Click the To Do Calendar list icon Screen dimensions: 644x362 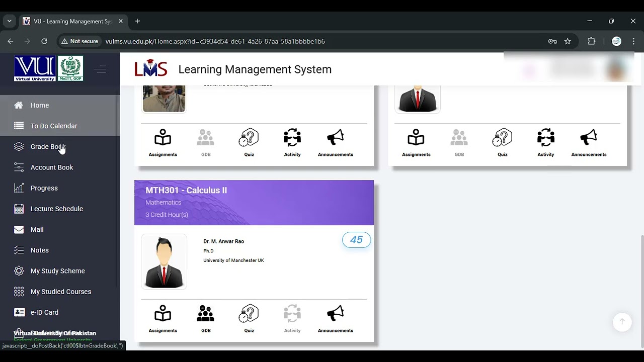coord(19,126)
